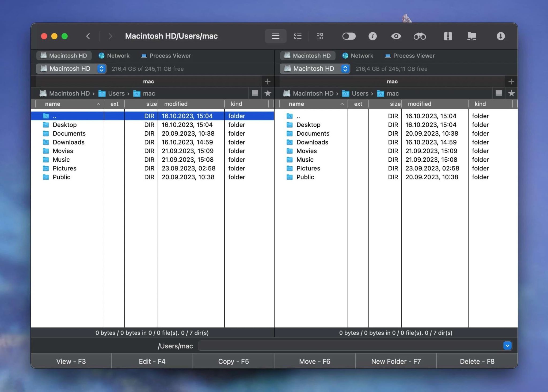
Task: Switch to the Network tab in right pane
Action: 359,56
